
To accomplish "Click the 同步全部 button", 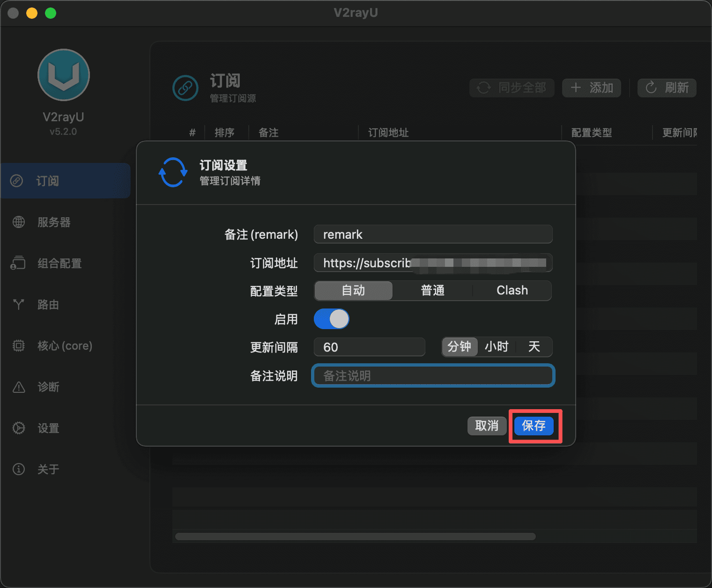I will [512, 88].
